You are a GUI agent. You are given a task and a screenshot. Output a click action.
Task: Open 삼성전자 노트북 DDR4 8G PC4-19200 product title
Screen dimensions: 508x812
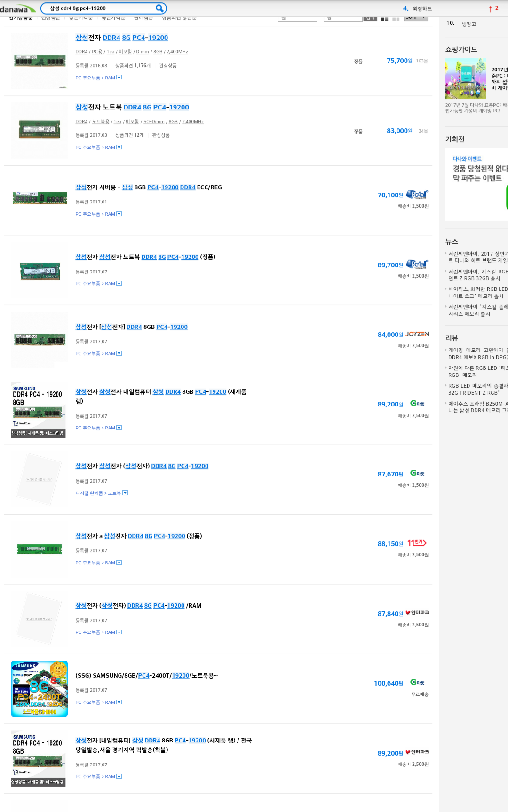[x=132, y=107]
